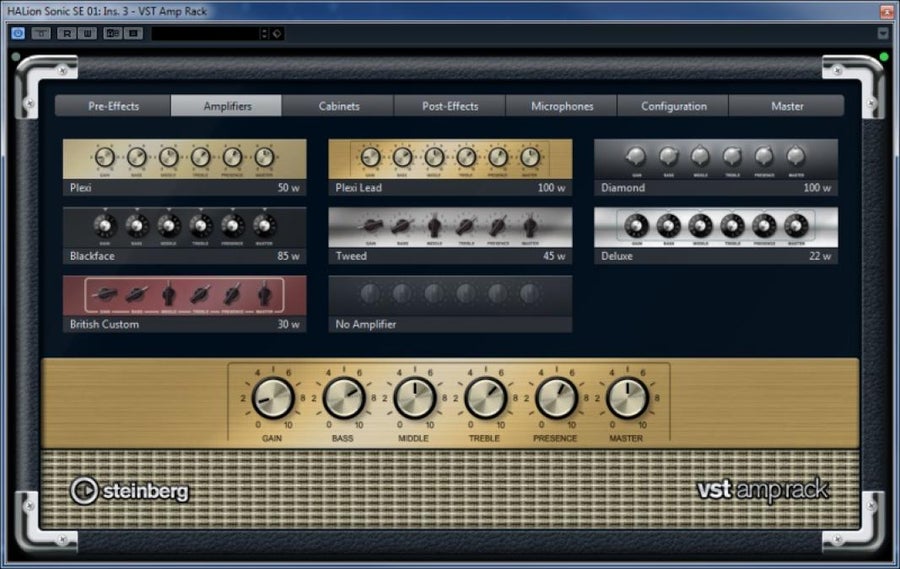The width and height of the screenshot is (900, 569).
Task: Toggle the plug-in activate power button
Action: point(18,33)
